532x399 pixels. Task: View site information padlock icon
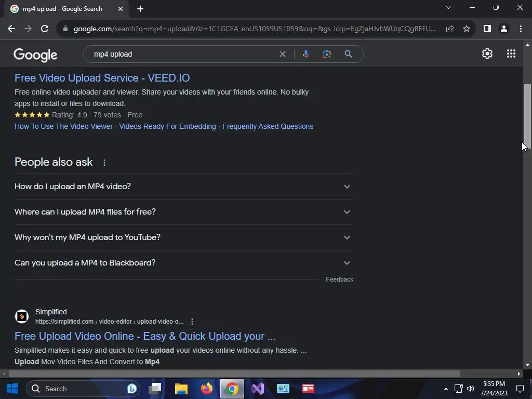(65, 29)
